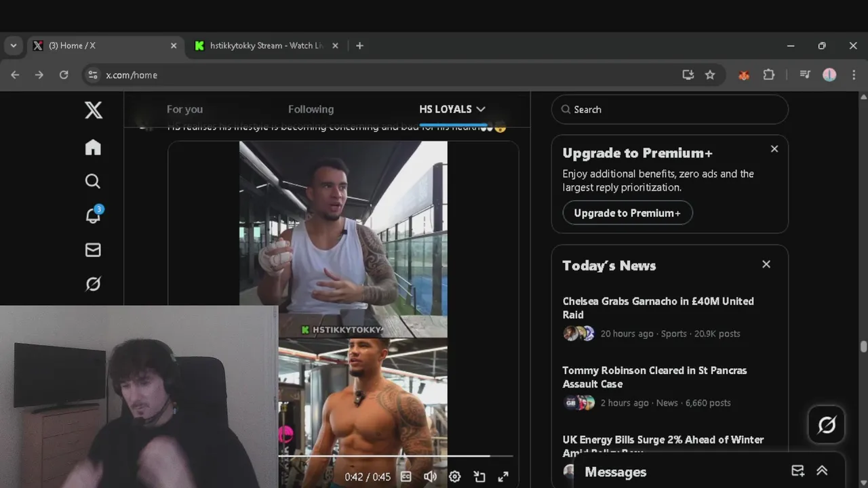Open UK Energy Bills Surge news story
This screenshot has height=488, width=868.
tap(663, 445)
